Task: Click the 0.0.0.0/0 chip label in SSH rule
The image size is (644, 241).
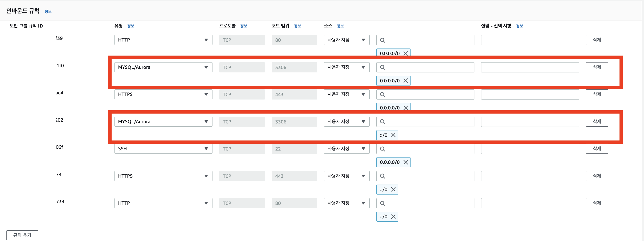Action: 390,162
